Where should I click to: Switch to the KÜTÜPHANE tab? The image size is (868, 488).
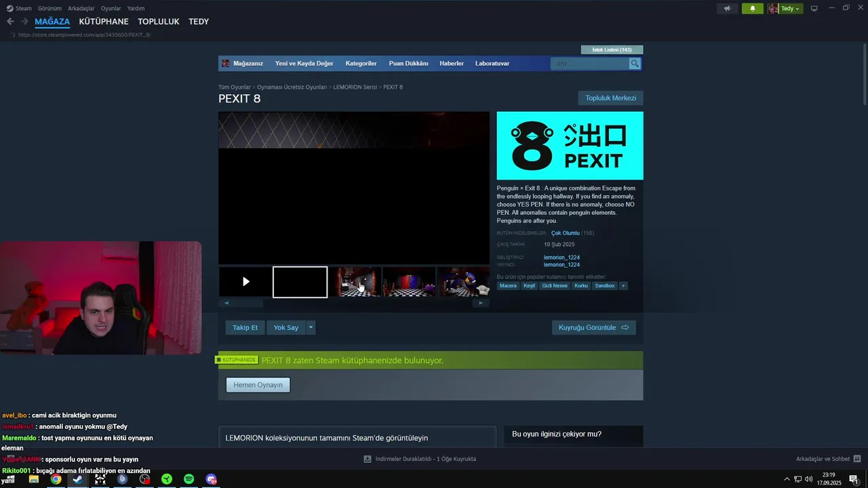click(x=104, y=22)
